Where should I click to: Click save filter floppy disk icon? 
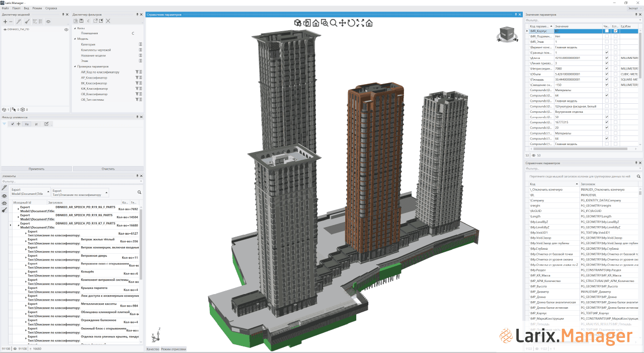[82, 21]
